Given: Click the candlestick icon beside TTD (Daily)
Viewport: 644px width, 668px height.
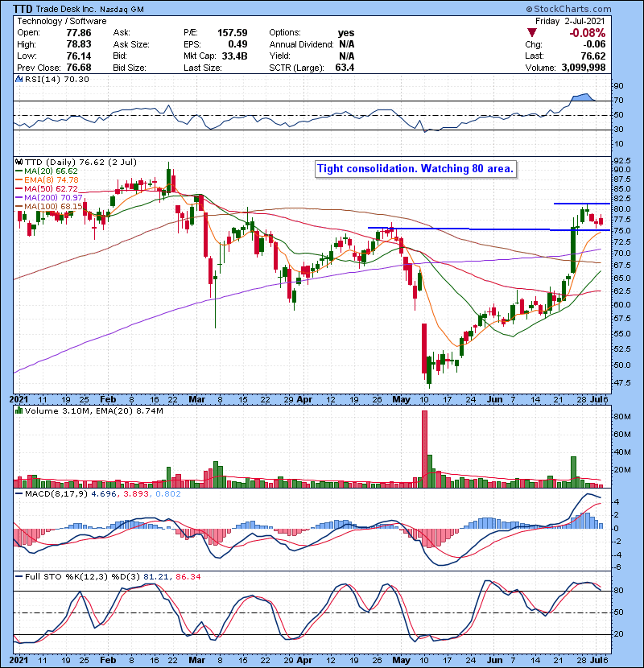Looking at the screenshot, I should (19, 162).
